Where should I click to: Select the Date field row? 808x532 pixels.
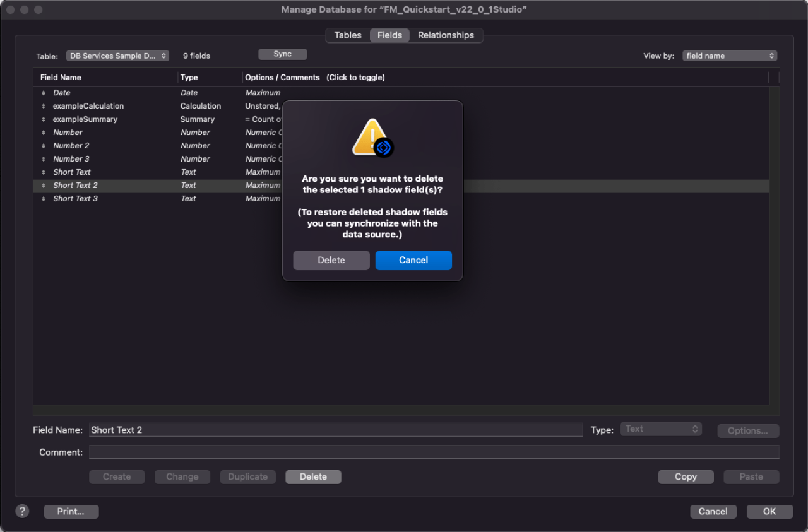pos(401,93)
